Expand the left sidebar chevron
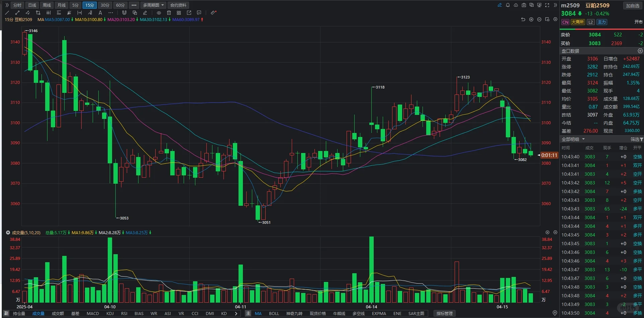Viewport: 644px width, 318px height. 7,5
